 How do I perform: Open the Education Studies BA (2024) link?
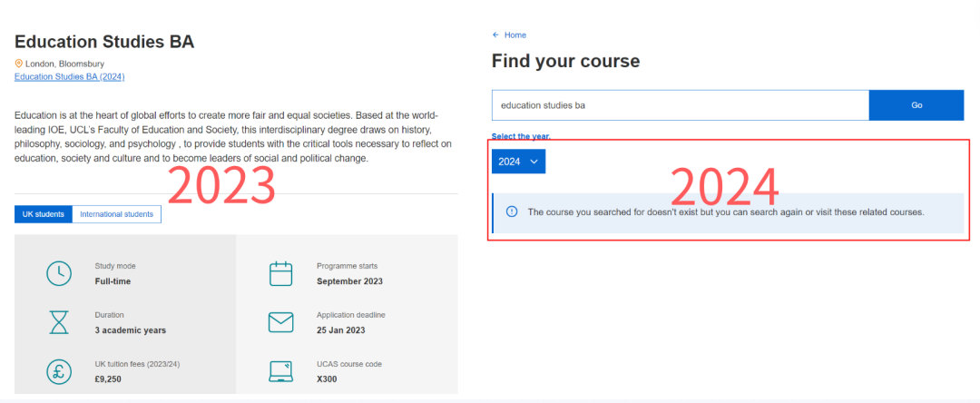tap(69, 77)
